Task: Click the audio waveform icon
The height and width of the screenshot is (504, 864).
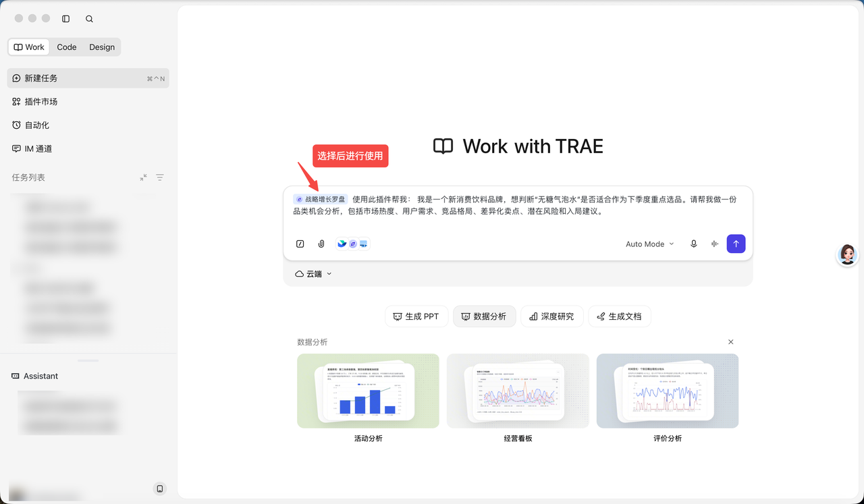Action: tap(714, 244)
